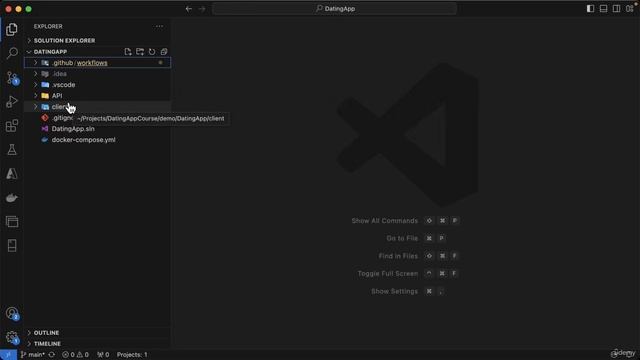
Task: Expand the client folder
Action: point(98,107)
